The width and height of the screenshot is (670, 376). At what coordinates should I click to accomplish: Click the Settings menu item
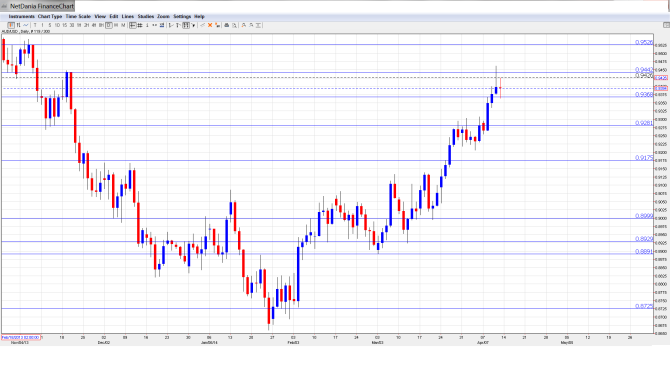click(x=182, y=16)
